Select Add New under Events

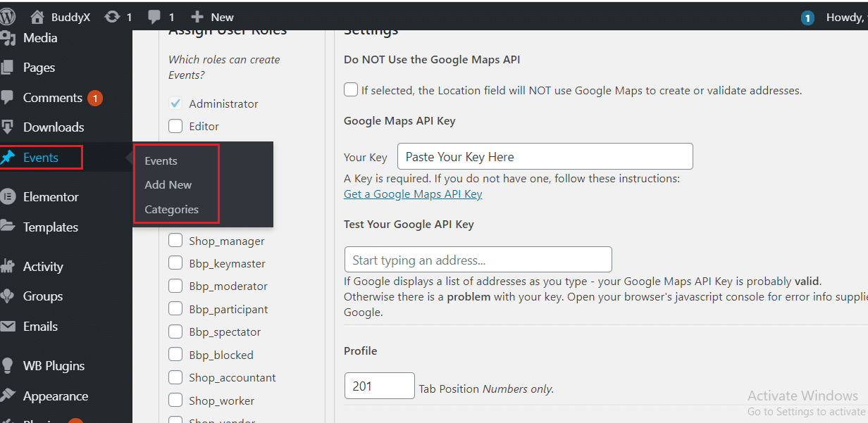click(x=168, y=184)
